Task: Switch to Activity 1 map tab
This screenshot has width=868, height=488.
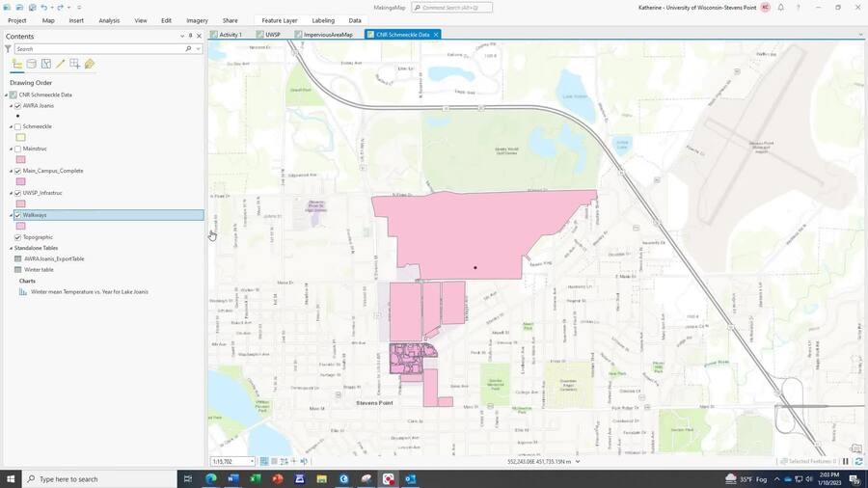Action: tap(227, 35)
